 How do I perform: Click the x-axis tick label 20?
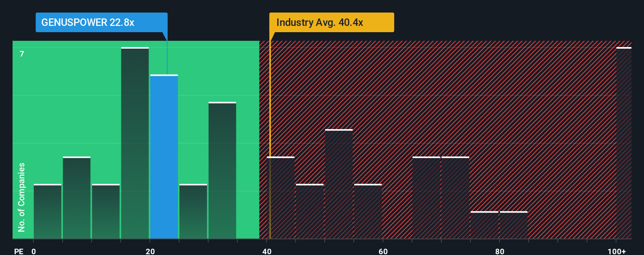150,251
